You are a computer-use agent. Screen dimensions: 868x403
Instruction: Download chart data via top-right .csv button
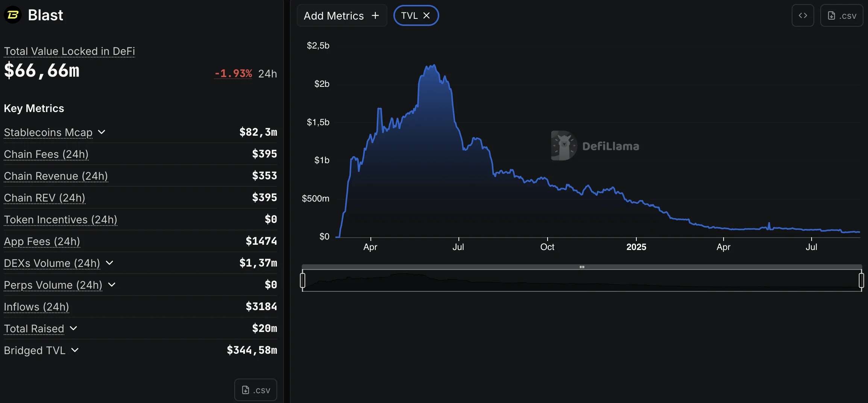pyautogui.click(x=842, y=15)
